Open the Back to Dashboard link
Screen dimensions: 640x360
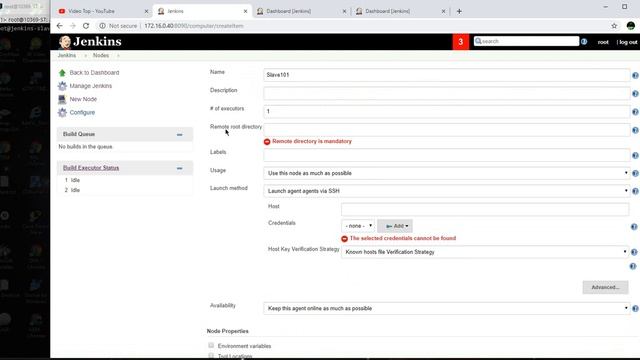coord(94,73)
